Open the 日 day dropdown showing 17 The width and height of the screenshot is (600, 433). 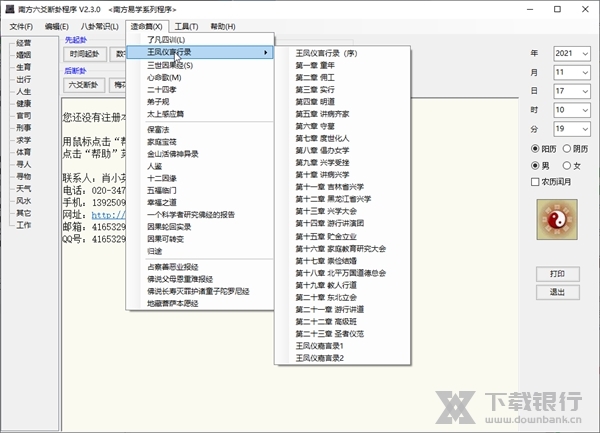572,91
